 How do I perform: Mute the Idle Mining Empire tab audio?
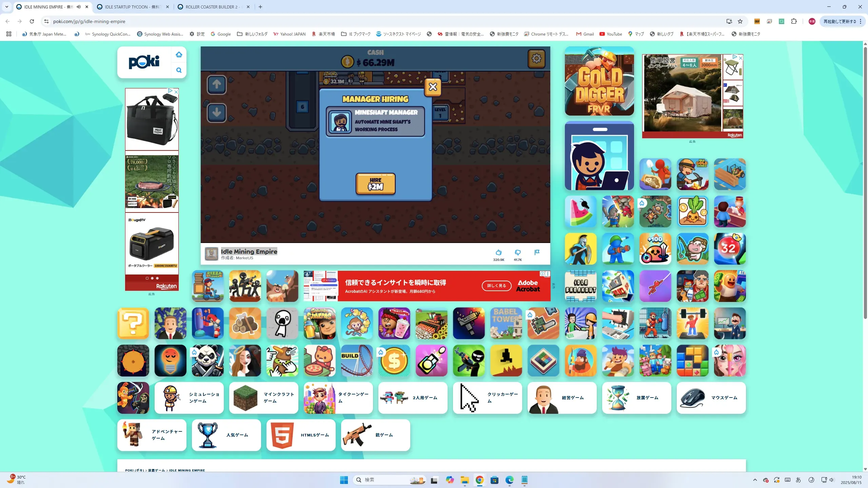coord(79,7)
